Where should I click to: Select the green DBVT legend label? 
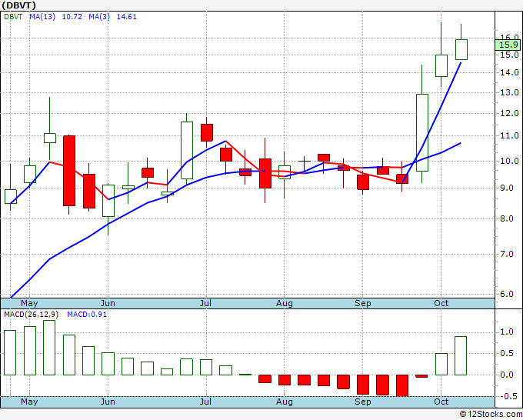tap(13, 17)
